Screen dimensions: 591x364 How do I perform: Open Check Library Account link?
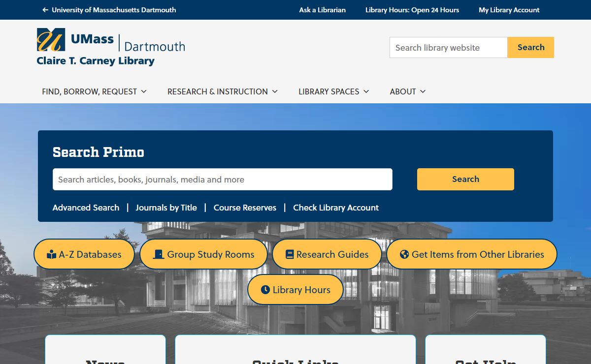click(336, 208)
